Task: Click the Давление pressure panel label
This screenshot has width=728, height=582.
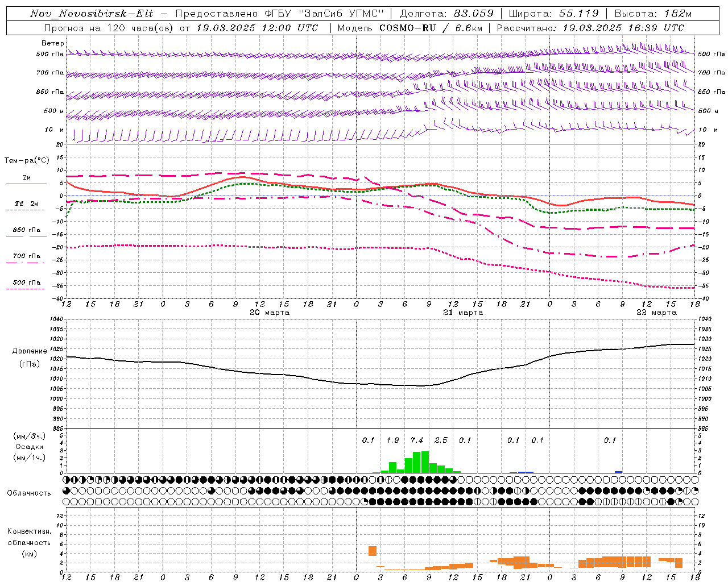Action: coord(29,351)
